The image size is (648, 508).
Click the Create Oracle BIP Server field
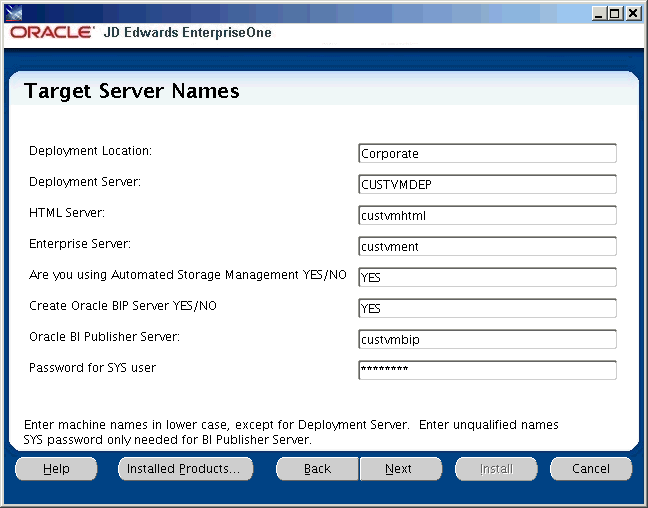click(488, 308)
